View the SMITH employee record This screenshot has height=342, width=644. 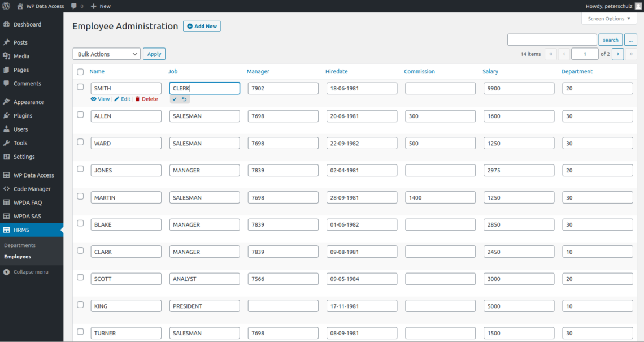[x=100, y=99]
